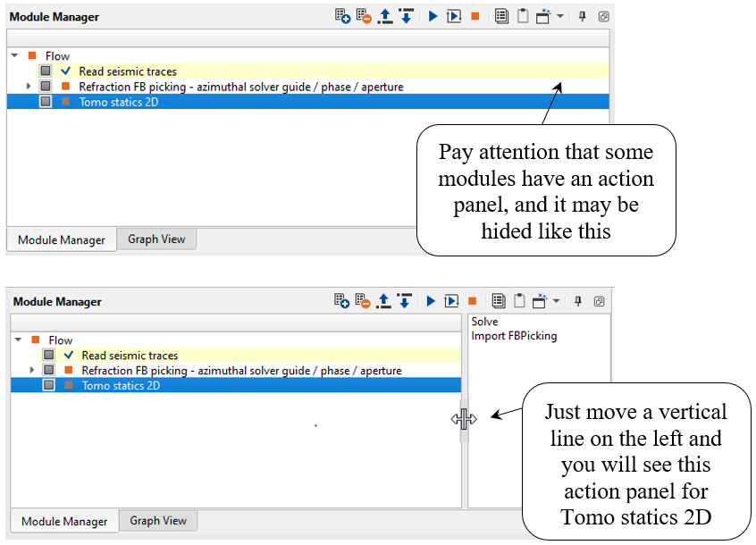
Task: Move module up in top Module Manager toolbar
Action: coord(385,17)
